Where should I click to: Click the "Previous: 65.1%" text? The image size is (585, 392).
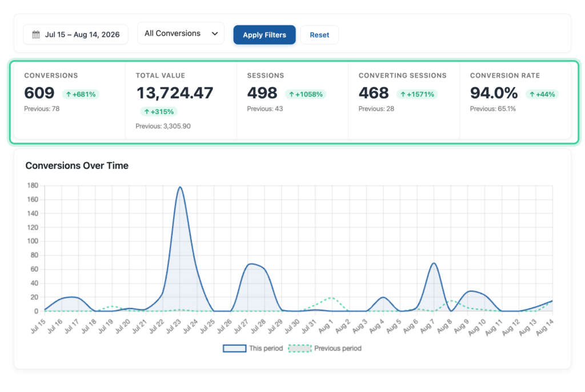(x=493, y=109)
